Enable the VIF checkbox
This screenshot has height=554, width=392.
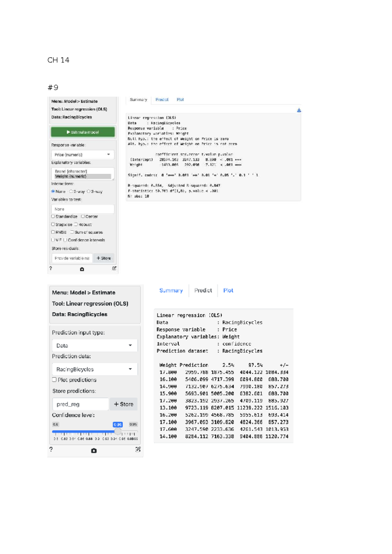coord(53,240)
